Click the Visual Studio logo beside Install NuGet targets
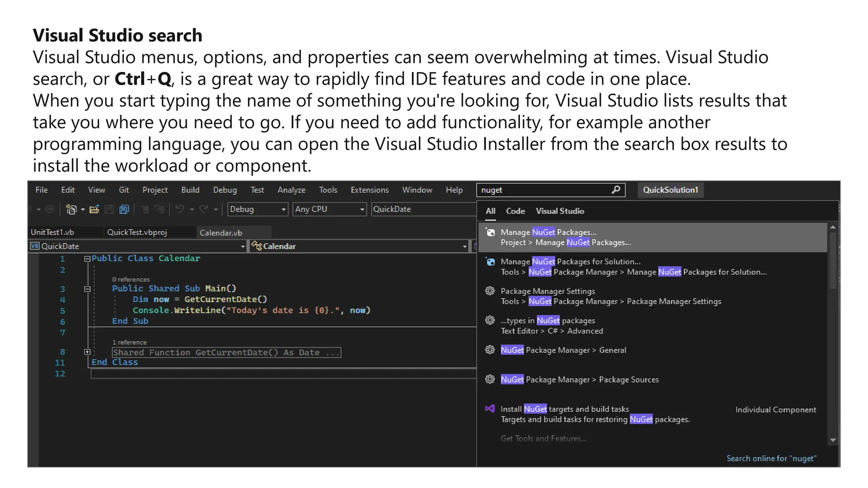Screen dimensions: 868x488 tap(490, 409)
